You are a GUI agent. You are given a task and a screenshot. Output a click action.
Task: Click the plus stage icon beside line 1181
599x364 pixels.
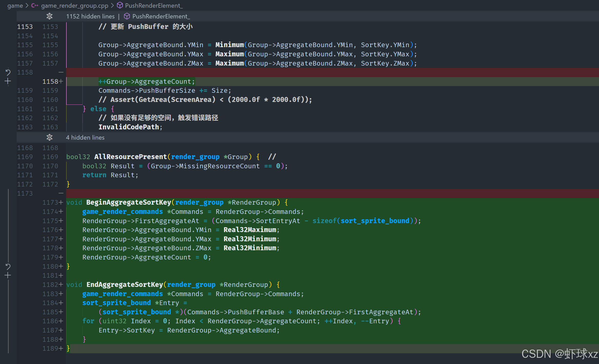point(8,276)
